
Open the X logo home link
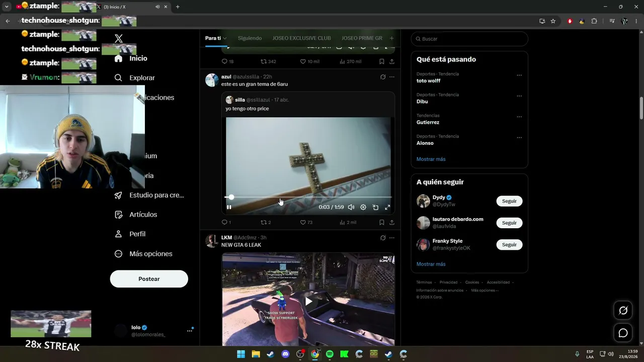[119, 39]
